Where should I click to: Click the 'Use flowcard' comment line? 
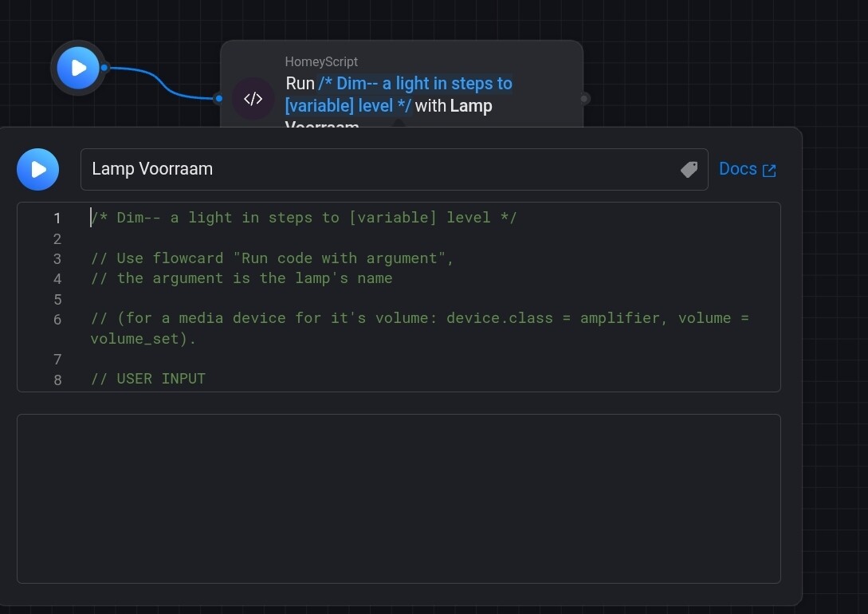pyautogui.click(x=272, y=258)
